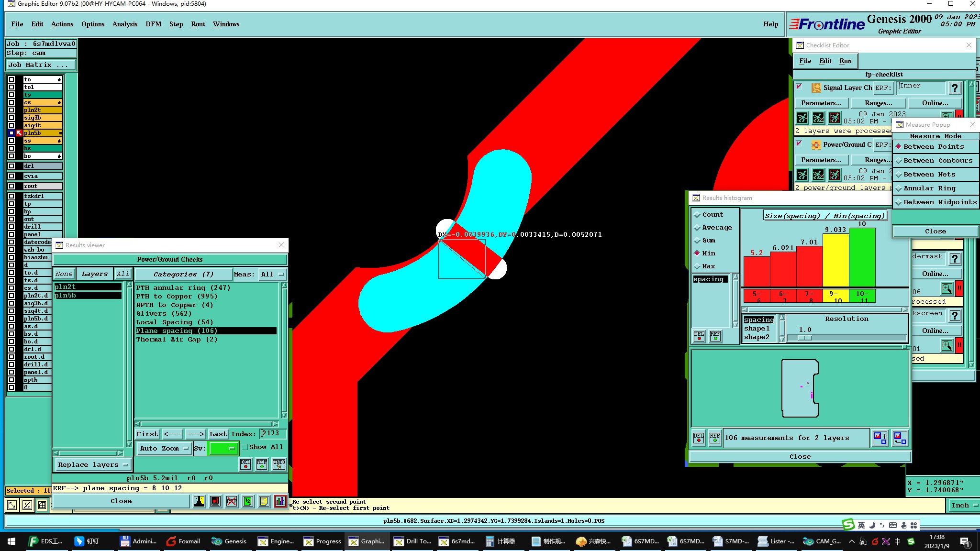
Task: Open the DFM menu
Action: tap(153, 24)
